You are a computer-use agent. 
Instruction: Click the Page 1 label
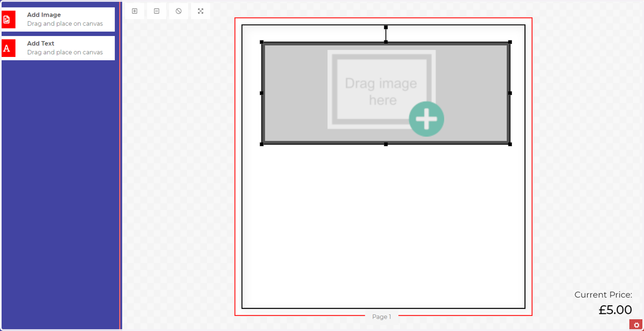click(x=382, y=317)
